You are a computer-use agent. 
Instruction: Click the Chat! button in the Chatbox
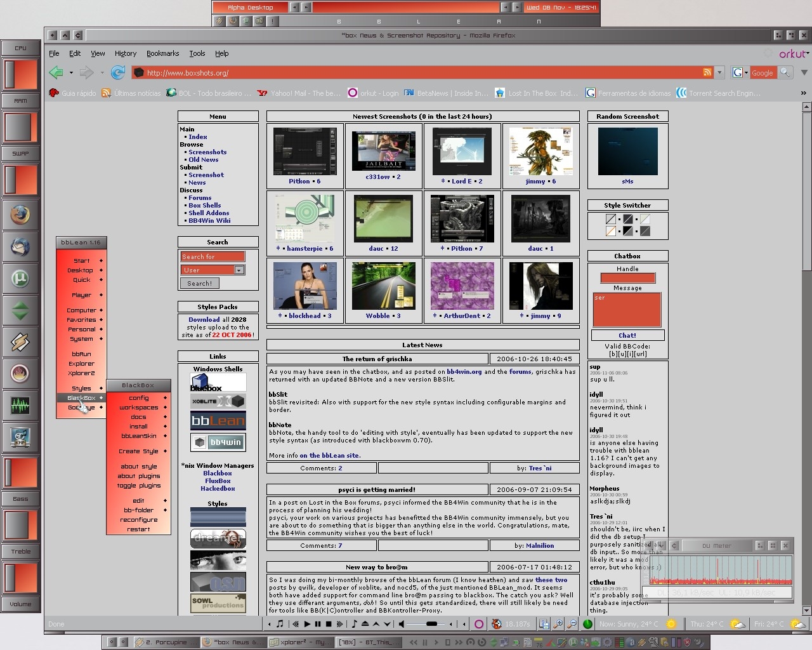pyautogui.click(x=627, y=335)
